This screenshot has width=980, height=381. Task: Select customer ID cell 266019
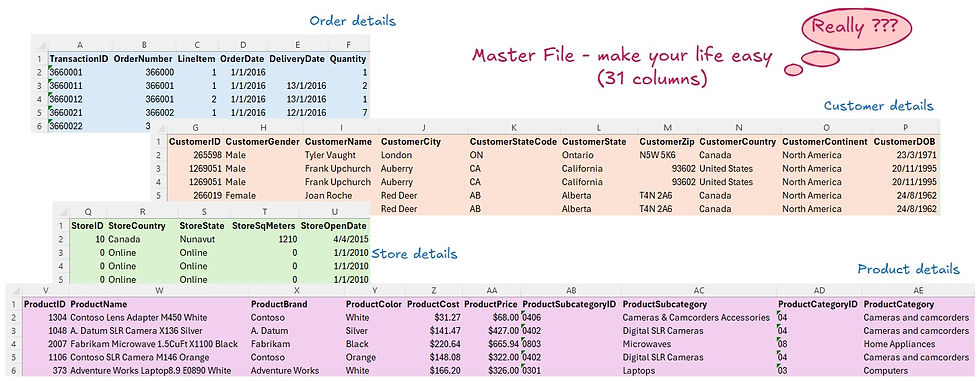click(196, 195)
